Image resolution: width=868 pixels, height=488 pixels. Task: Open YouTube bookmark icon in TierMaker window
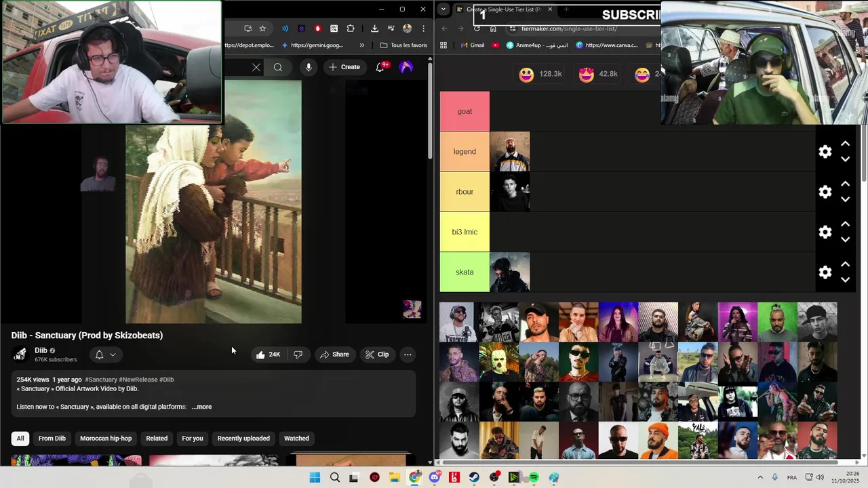coord(496,45)
